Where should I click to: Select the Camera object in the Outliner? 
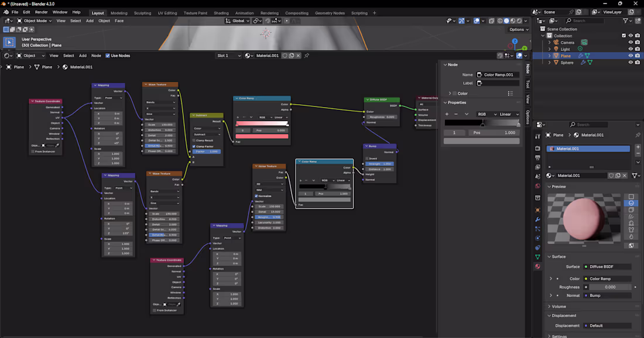tap(568, 42)
